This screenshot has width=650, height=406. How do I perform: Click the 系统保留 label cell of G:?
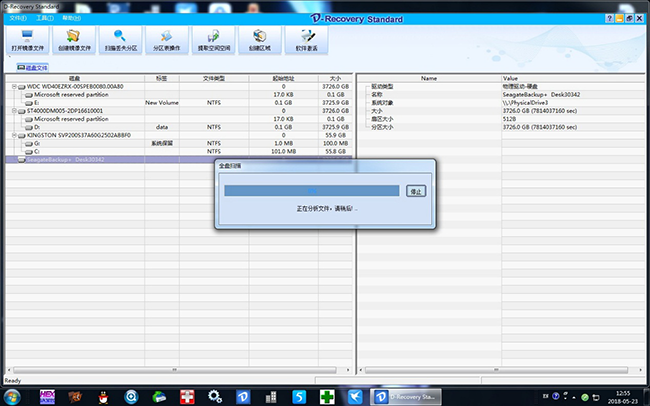[162, 143]
